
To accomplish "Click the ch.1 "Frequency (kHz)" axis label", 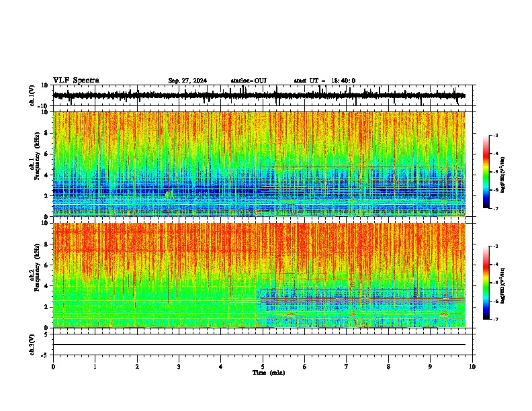I will [x=38, y=156].
